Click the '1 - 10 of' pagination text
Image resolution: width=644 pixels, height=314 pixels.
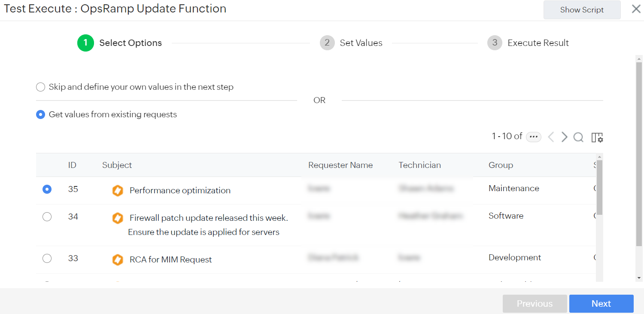click(x=507, y=136)
